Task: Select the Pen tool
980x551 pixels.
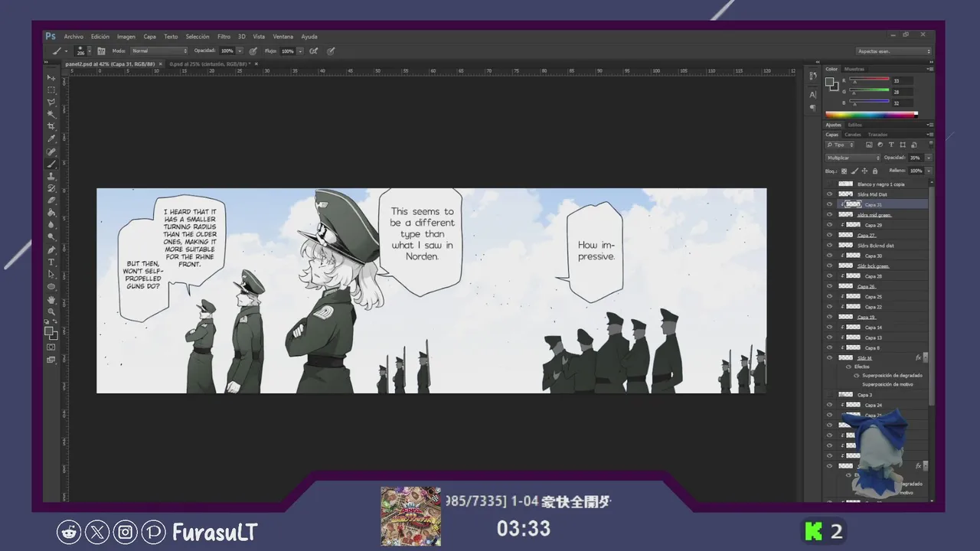Action: [x=51, y=250]
